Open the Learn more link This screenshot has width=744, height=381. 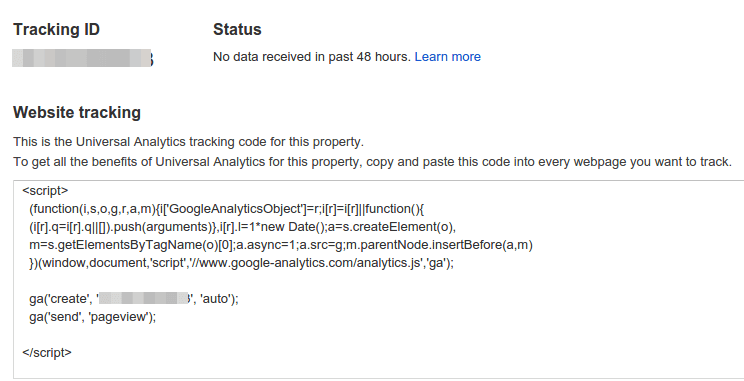pyautogui.click(x=447, y=57)
